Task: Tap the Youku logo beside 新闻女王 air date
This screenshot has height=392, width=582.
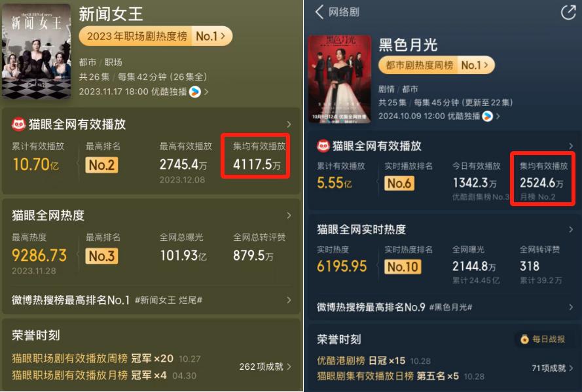Action: (x=195, y=92)
